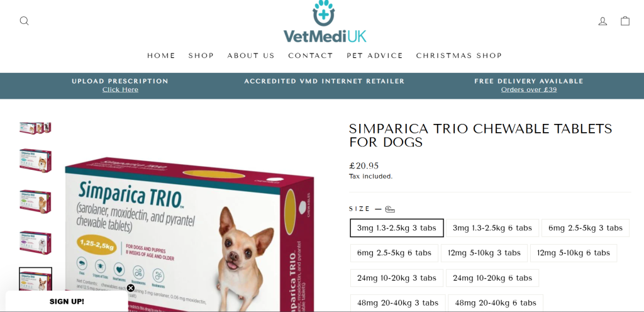Open the account login icon

coord(602,21)
